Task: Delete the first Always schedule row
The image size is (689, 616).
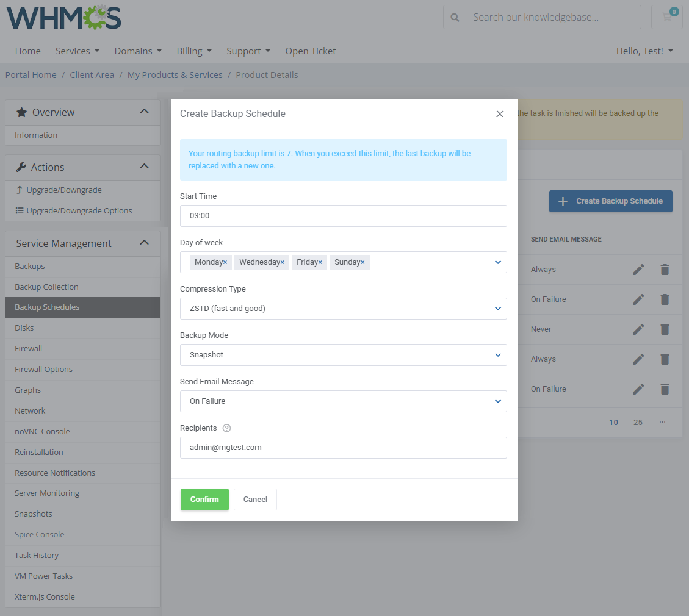Action: [x=665, y=270]
